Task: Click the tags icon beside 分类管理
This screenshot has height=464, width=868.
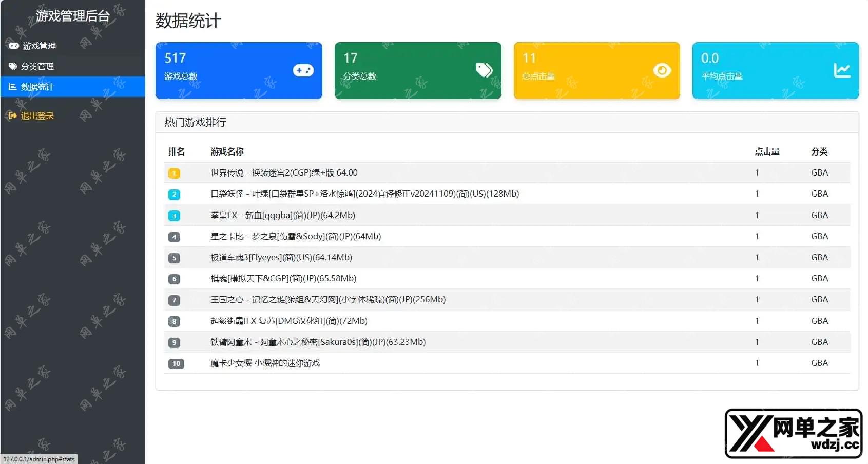Action: 13,66
